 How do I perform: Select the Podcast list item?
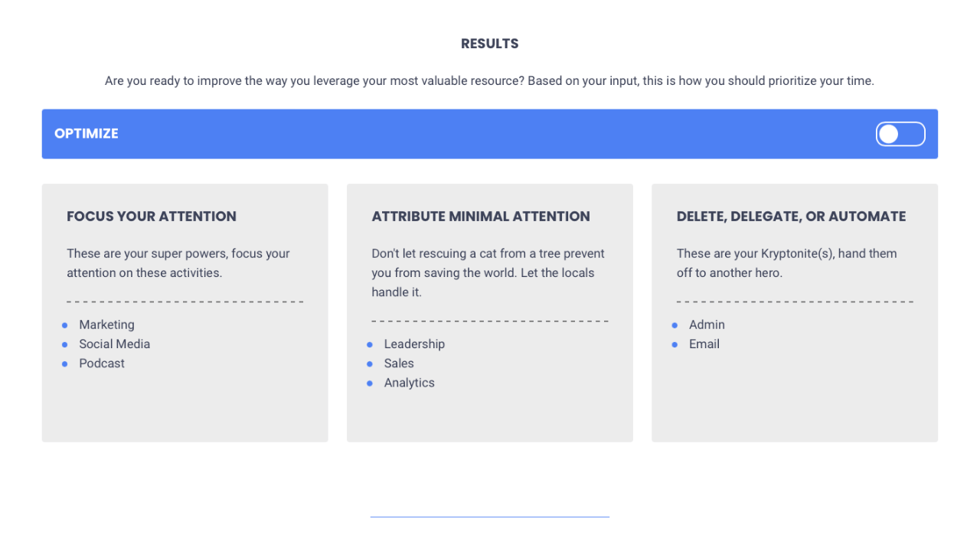(x=102, y=364)
